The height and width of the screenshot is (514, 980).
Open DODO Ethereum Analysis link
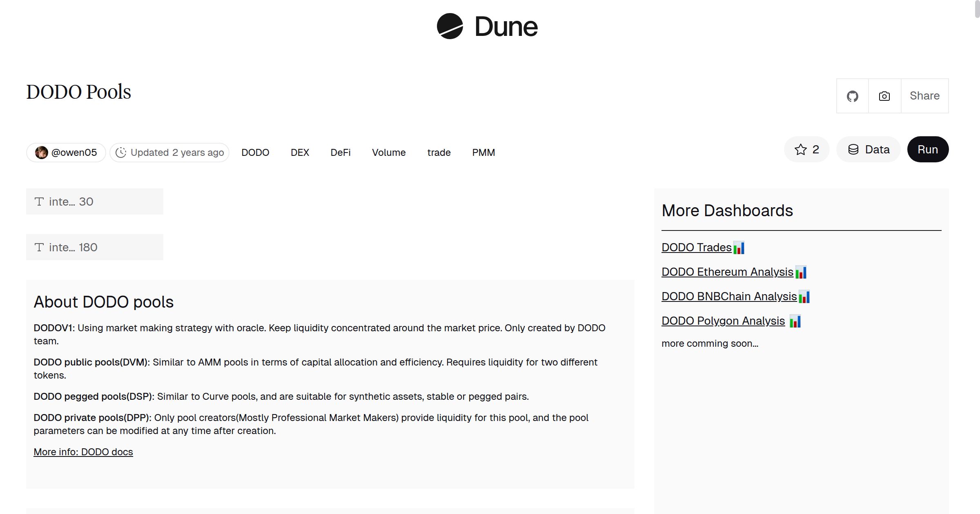[727, 272]
